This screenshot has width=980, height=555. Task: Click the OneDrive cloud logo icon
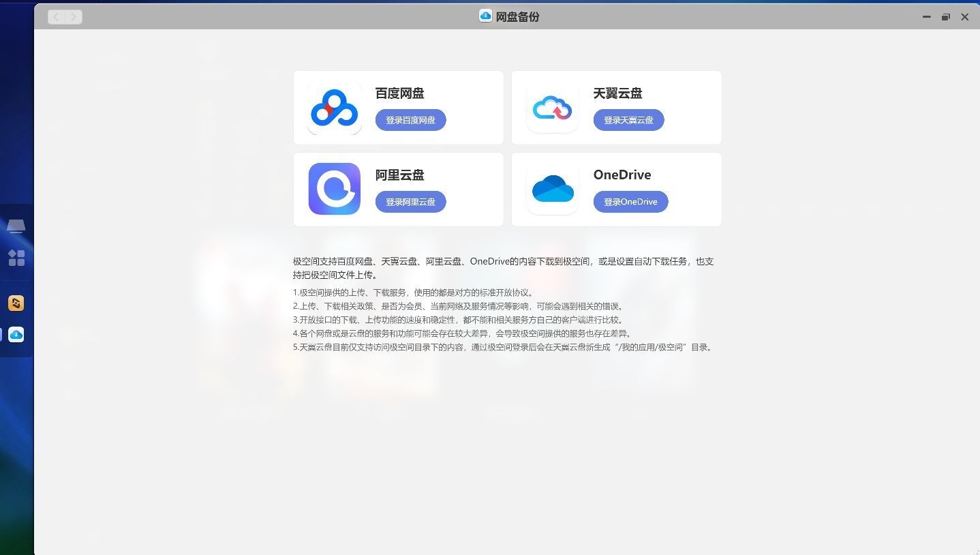point(552,189)
